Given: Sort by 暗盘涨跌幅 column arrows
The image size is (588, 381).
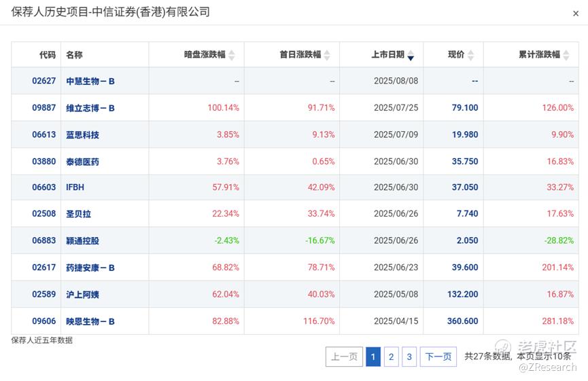Looking at the screenshot, I should [232, 55].
